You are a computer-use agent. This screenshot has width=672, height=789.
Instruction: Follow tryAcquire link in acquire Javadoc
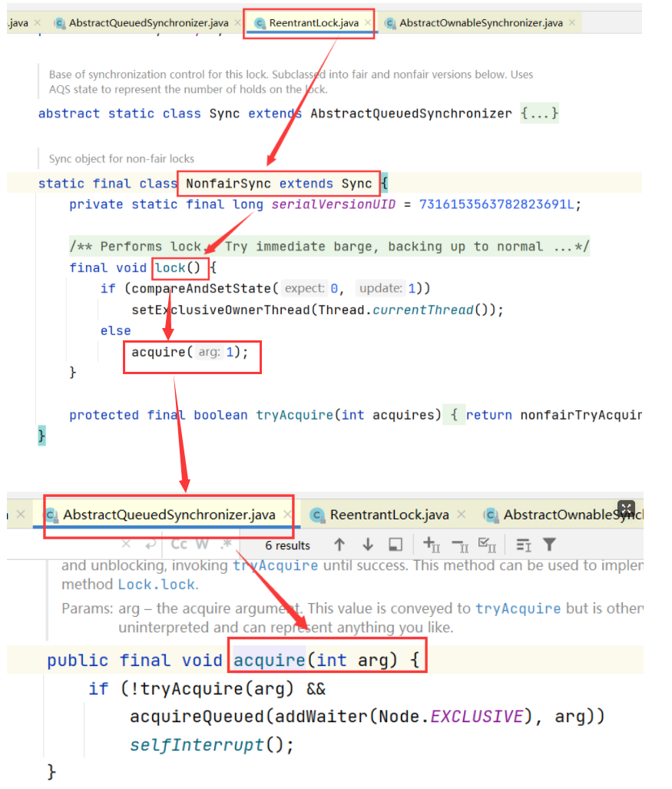coord(275,565)
